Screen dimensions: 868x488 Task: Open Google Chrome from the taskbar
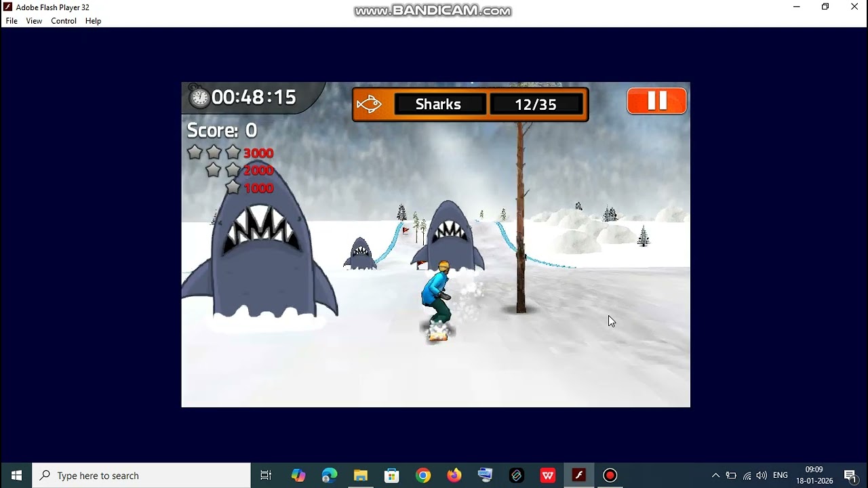click(x=423, y=475)
